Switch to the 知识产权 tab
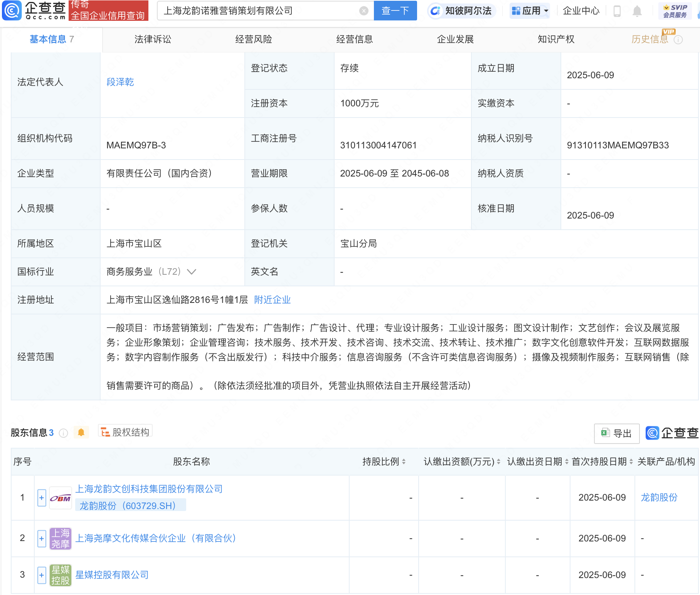 click(556, 39)
